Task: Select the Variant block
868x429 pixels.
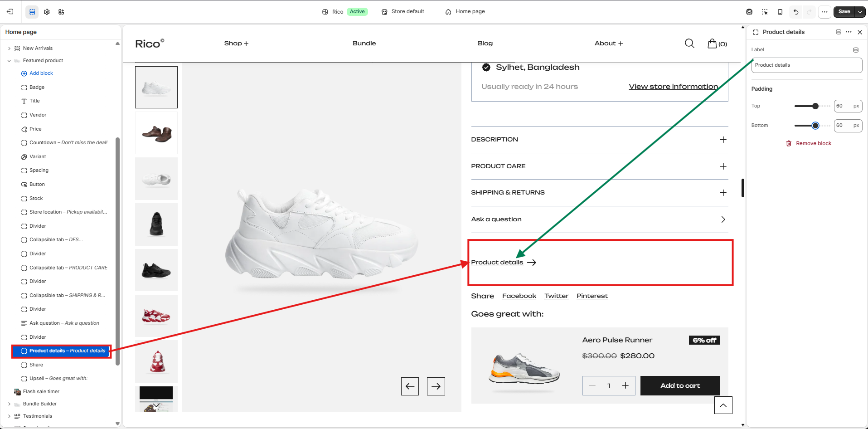Action: (38, 157)
